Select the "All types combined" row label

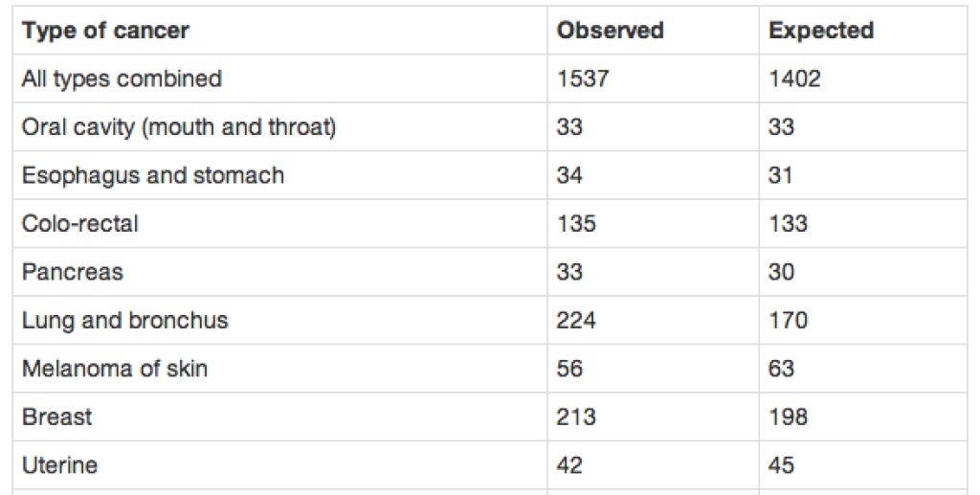pyautogui.click(x=122, y=79)
